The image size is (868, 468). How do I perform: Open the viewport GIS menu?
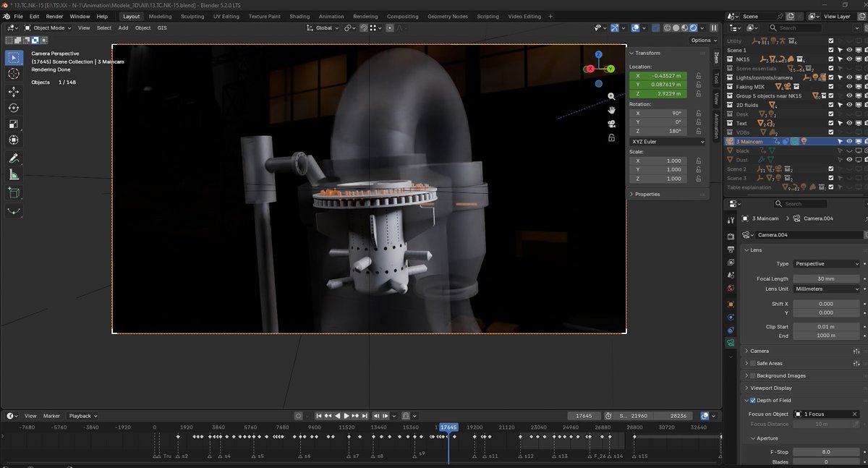point(162,27)
